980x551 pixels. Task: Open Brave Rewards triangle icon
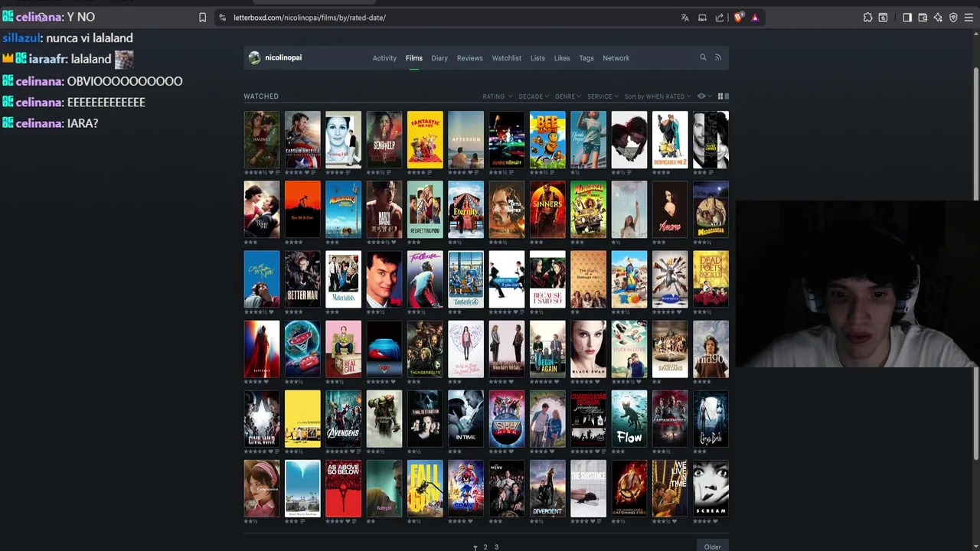coord(755,18)
